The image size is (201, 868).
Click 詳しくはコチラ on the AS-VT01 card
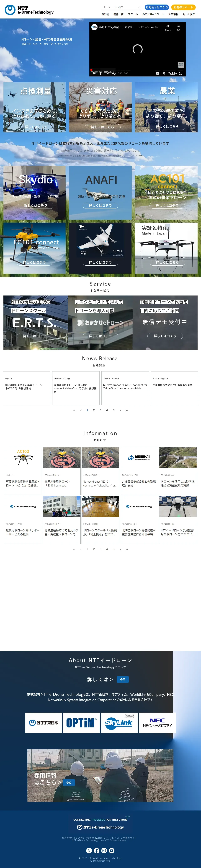coord(101,262)
